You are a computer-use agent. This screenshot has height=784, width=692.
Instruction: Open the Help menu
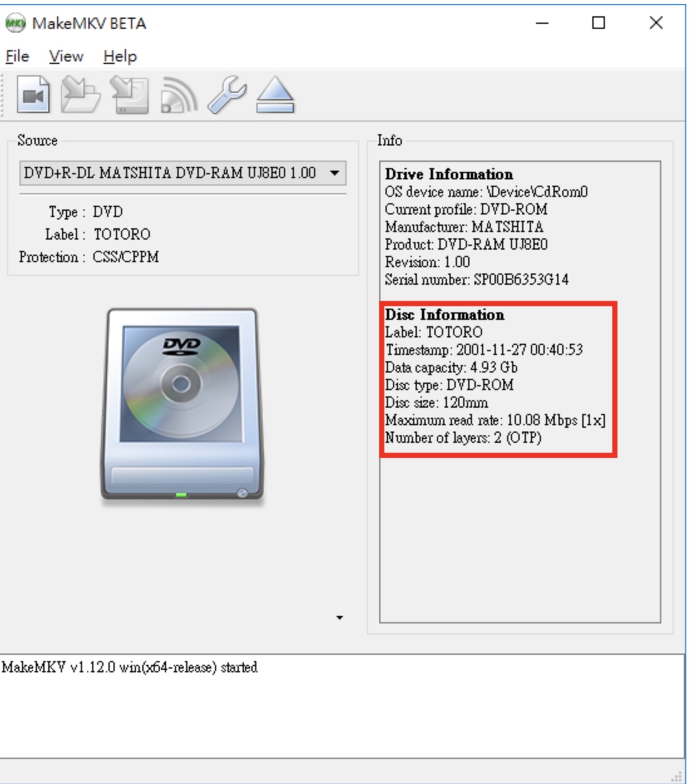(x=120, y=56)
